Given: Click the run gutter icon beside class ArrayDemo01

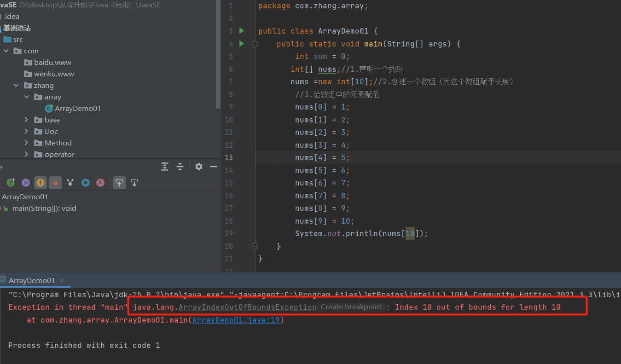Looking at the screenshot, I should point(242,31).
